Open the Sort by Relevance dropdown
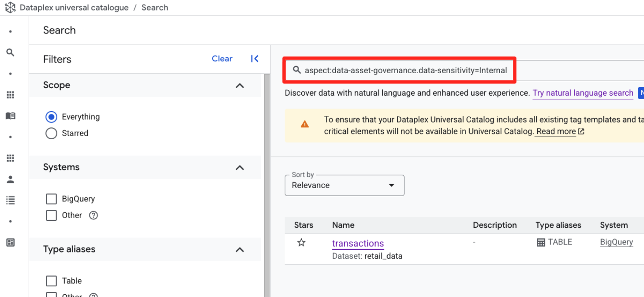The image size is (644, 297). tap(344, 185)
